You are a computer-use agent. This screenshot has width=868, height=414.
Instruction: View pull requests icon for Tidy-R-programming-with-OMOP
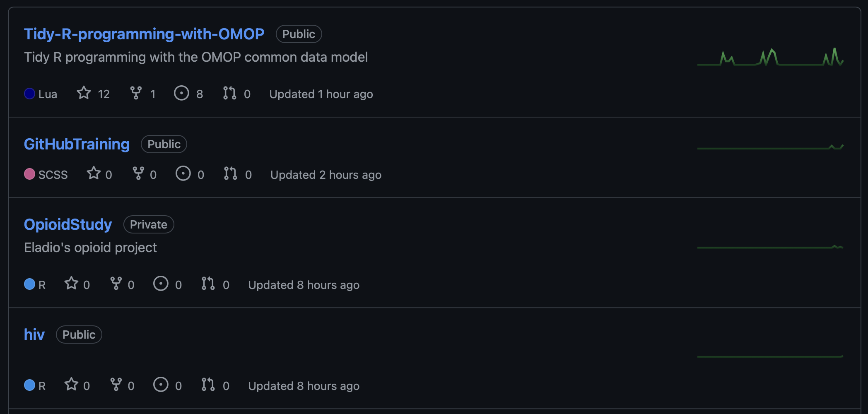coord(229,93)
